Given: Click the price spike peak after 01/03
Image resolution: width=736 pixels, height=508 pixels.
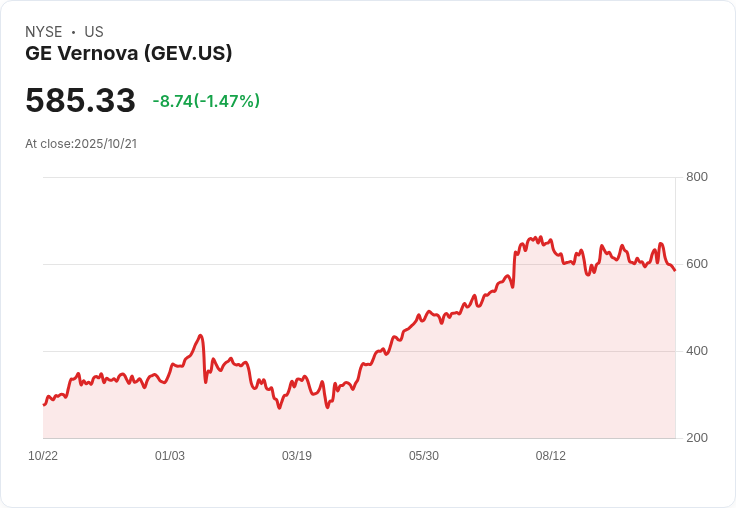Looking at the screenshot, I should point(201,336).
